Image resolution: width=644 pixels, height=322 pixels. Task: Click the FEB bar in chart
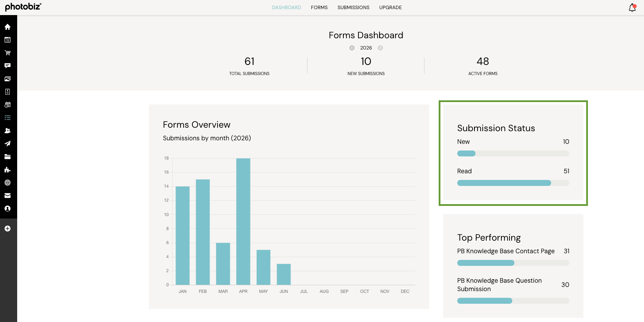pyautogui.click(x=203, y=232)
